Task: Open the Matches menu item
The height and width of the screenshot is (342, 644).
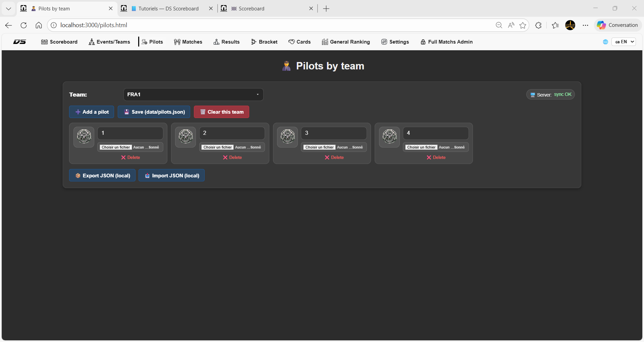Action: tap(188, 42)
